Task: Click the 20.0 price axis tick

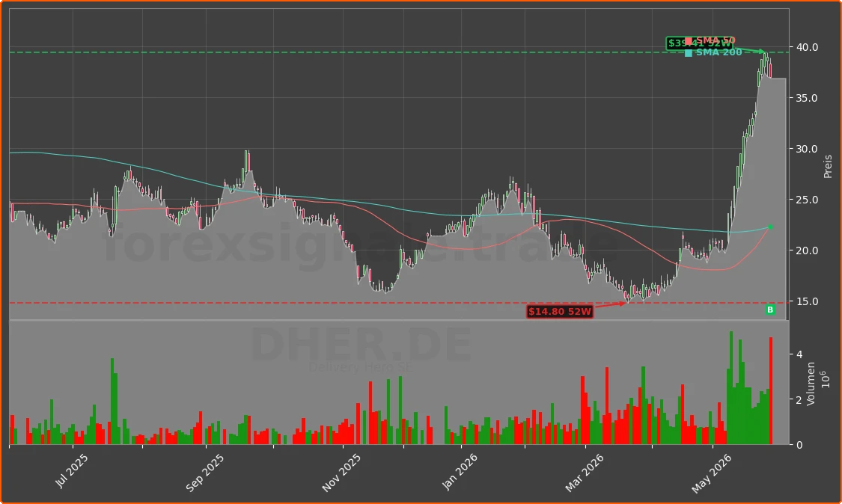Action: pyautogui.click(x=807, y=251)
